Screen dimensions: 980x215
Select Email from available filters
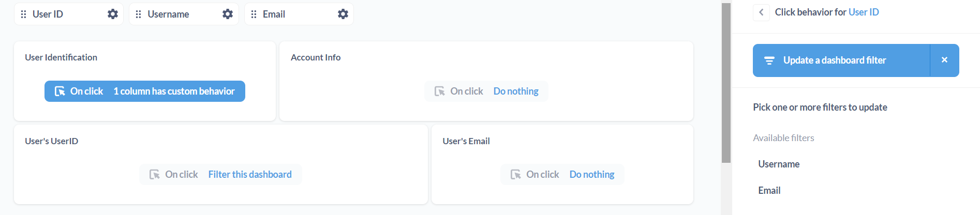coord(769,190)
